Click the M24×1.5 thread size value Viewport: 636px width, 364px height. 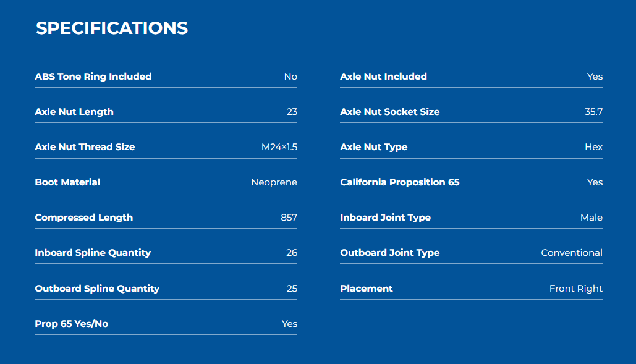279,146
